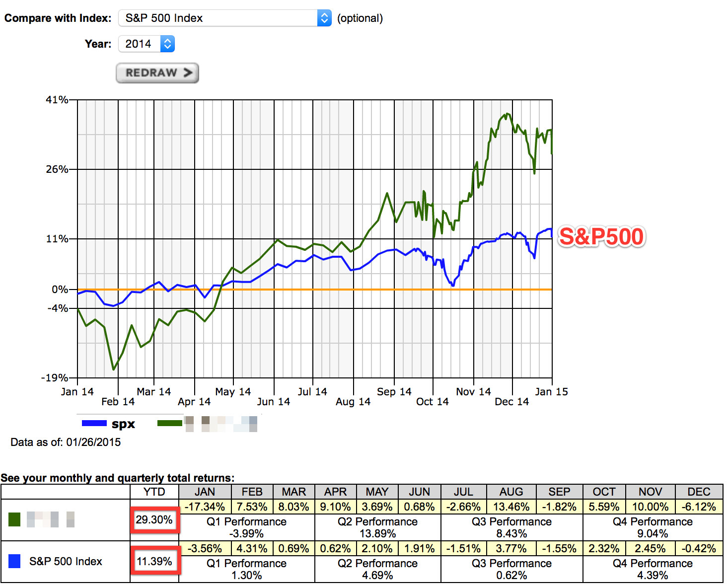Viewport: 727px width, 588px height.
Task: Click the -1.55% S&P September cell
Action: coord(560,549)
